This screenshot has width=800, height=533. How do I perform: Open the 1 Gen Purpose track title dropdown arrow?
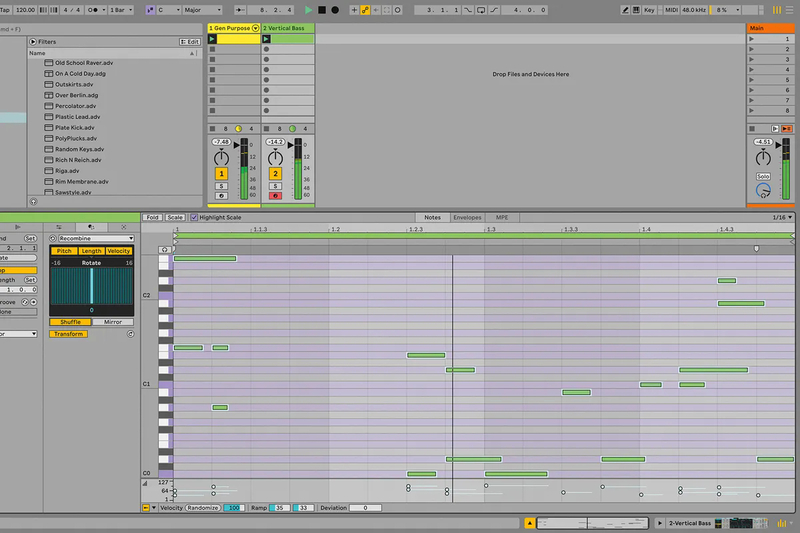click(x=256, y=28)
